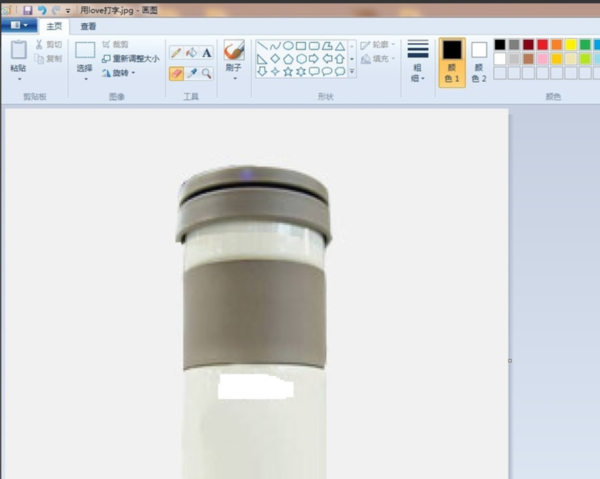600x479 pixels.
Task: Click the Paste clipboard button
Action: pyautogui.click(x=18, y=56)
